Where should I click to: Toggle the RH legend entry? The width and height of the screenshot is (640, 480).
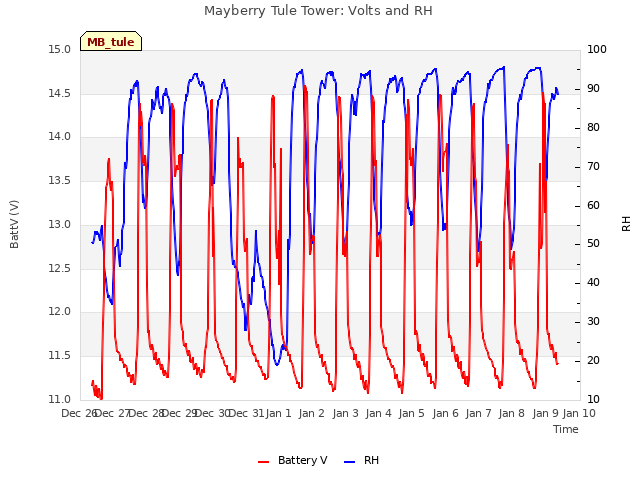click(362, 460)
